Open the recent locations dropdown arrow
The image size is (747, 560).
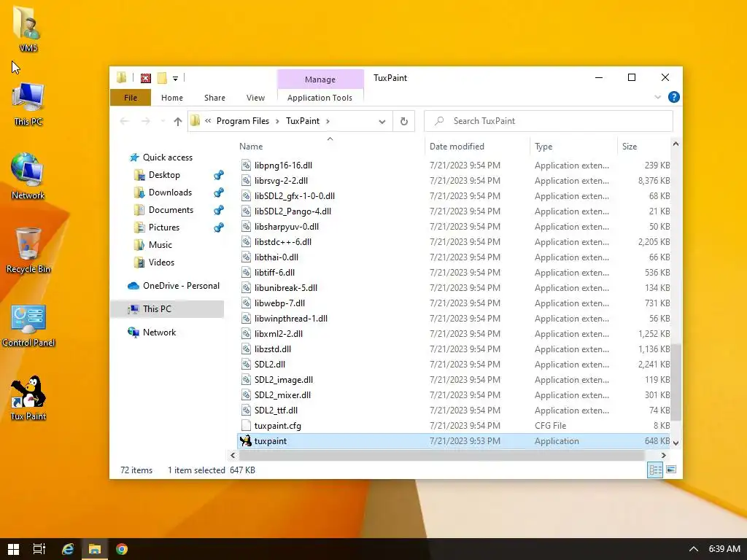coord(163,122)
